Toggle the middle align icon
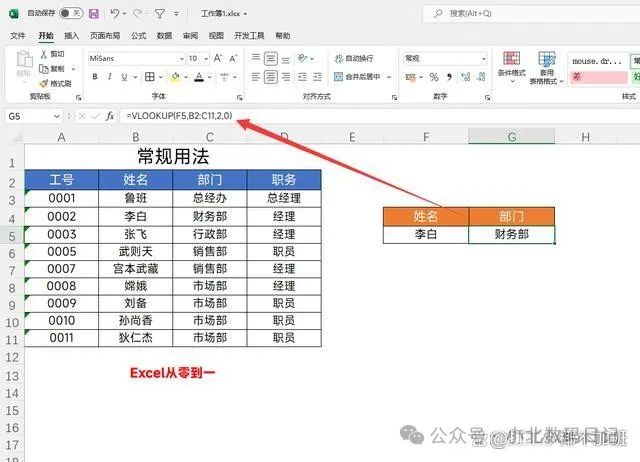Screen dimensions: 640x462 pos(271,59)
